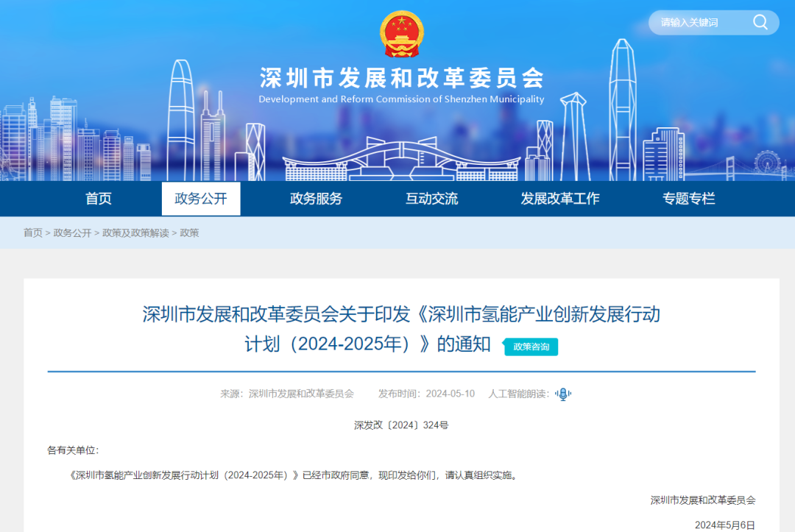Screen dimensions: 795x532
Task: Click the signature date 2024年5月6日
Action: click(725, 525)
